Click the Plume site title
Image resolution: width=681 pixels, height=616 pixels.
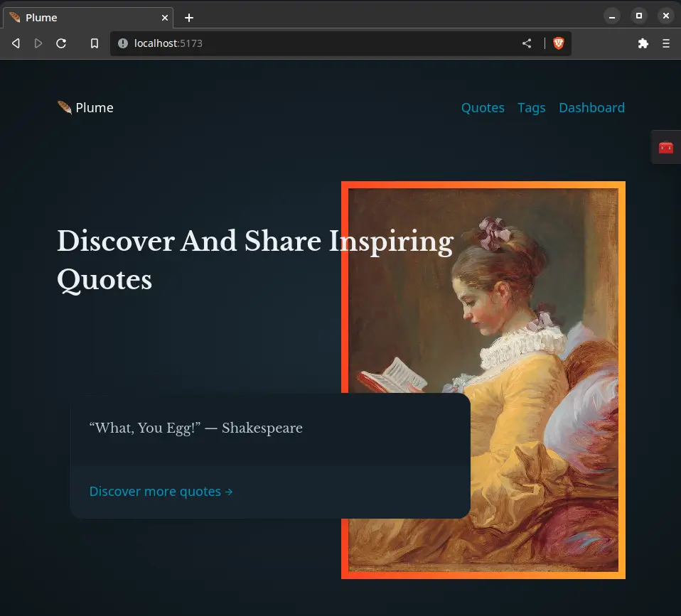click(95, 108)
